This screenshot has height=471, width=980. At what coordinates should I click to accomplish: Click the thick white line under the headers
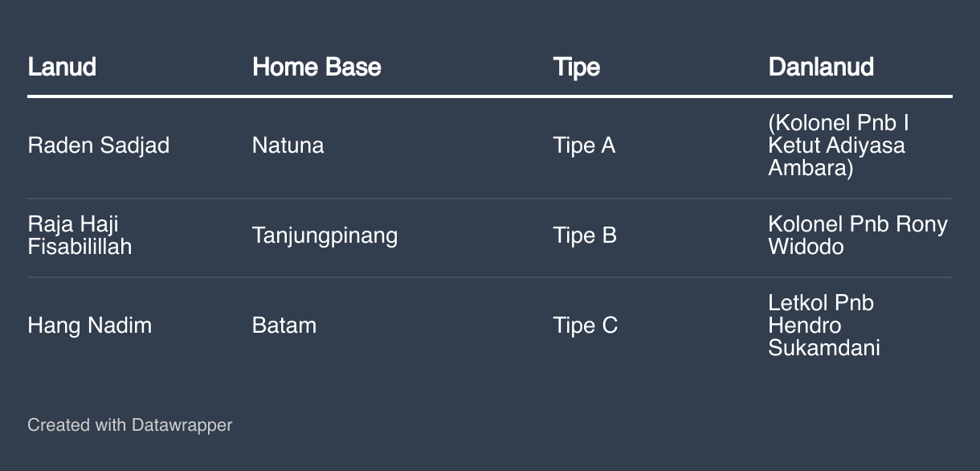click(x=489, y=96)
